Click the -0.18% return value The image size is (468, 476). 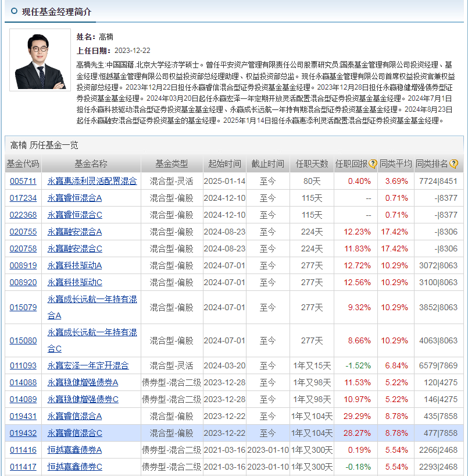click(358, 467)
